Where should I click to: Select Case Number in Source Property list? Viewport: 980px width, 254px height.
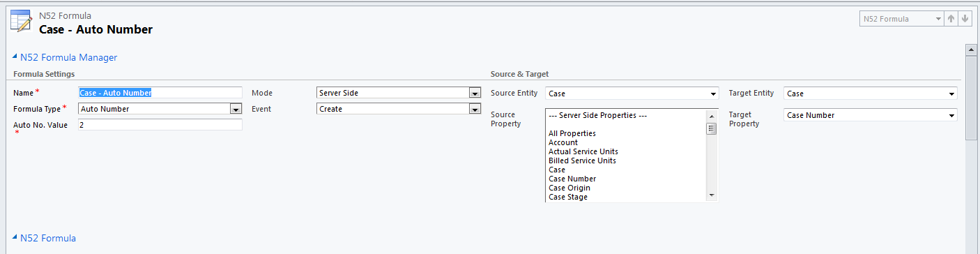click(572, 179)
